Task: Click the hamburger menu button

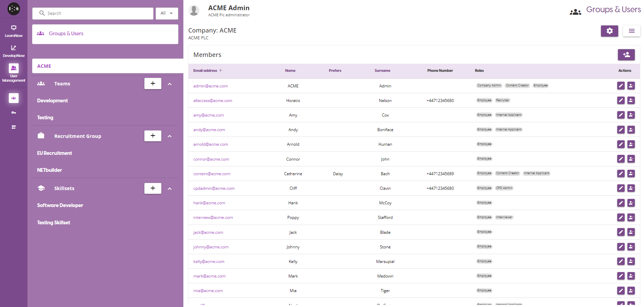Action: click(631, 31)
